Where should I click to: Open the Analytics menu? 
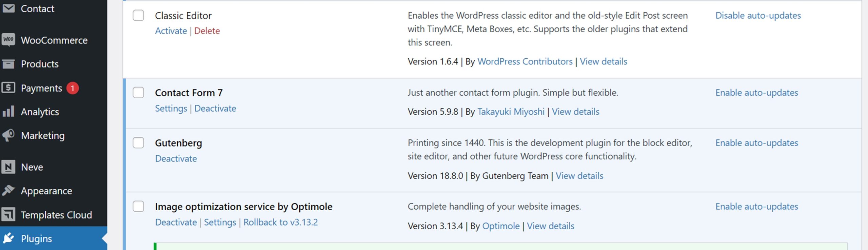[40, 112]
